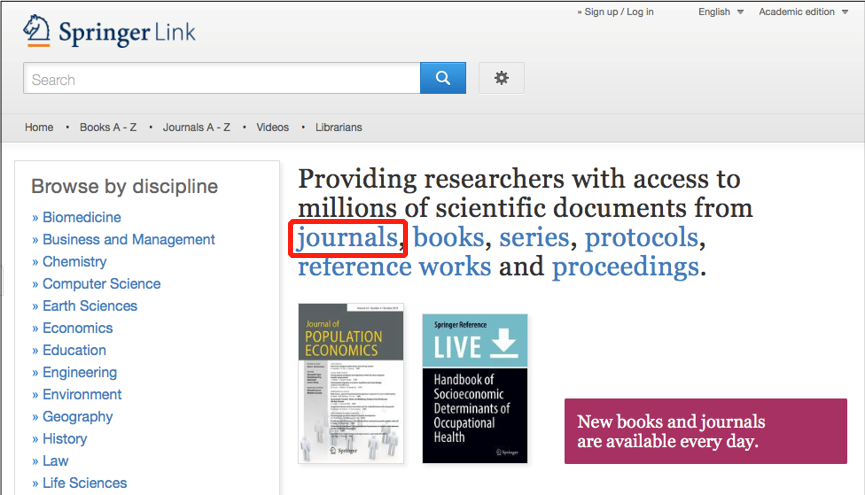Viewport: 865px width, 495px height.
Task: Browse the Environment discipline
Action: click(82, 395)
